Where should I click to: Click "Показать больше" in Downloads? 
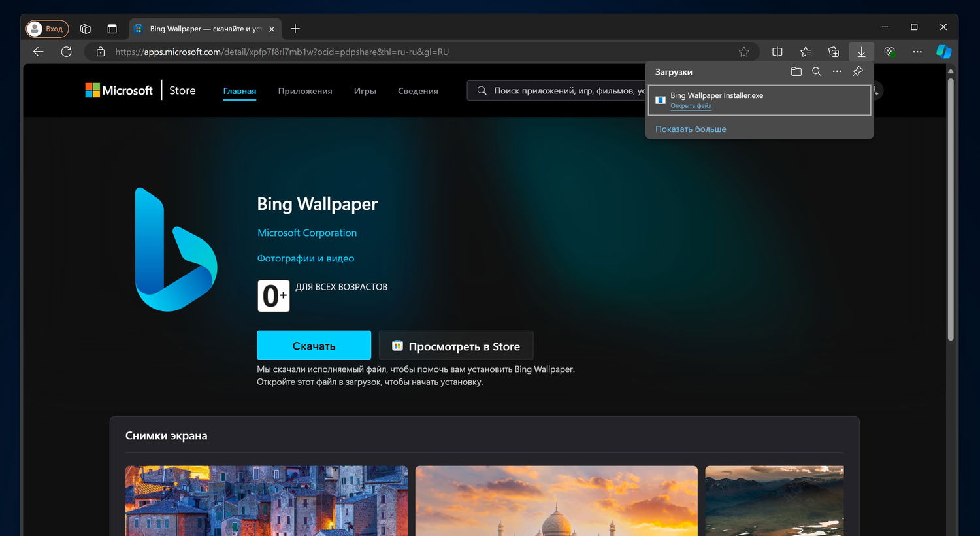[x=691, y=129]
